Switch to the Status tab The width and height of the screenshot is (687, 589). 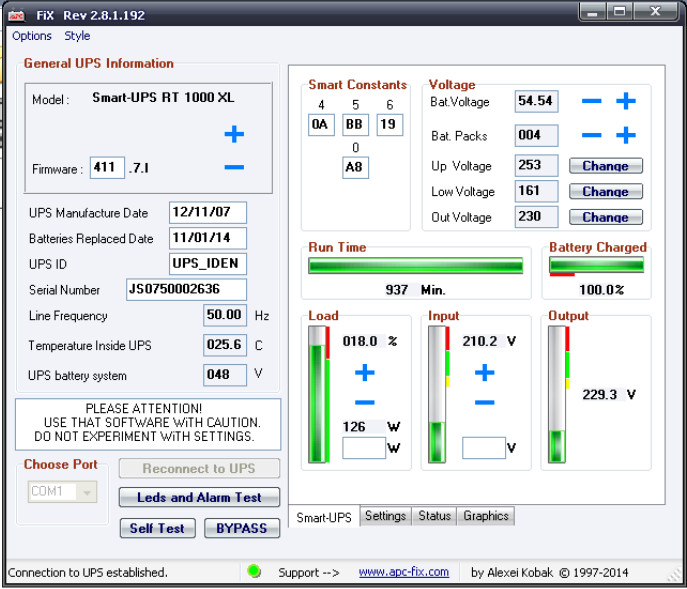pos(434,516)
